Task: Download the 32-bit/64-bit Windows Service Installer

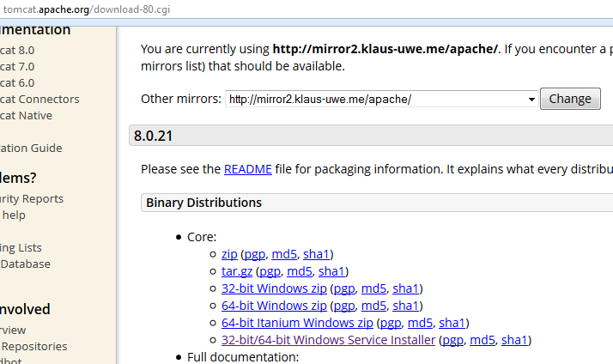Action: pos(328,340)
